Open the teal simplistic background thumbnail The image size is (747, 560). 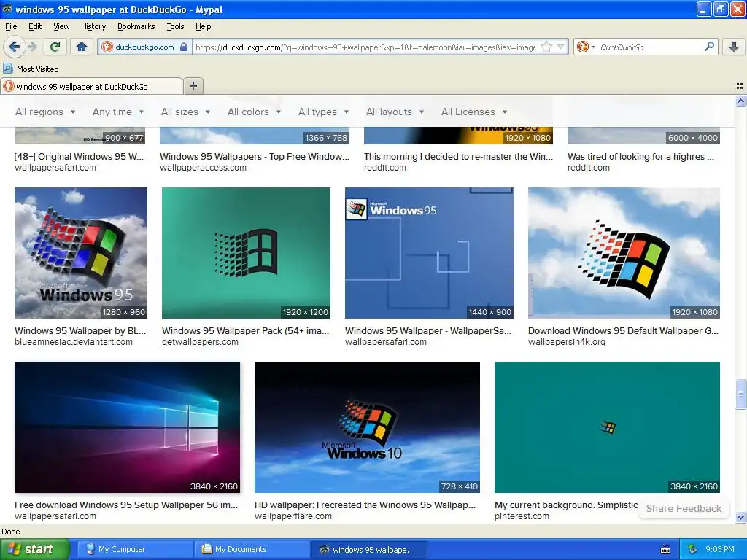click(607, 427)
